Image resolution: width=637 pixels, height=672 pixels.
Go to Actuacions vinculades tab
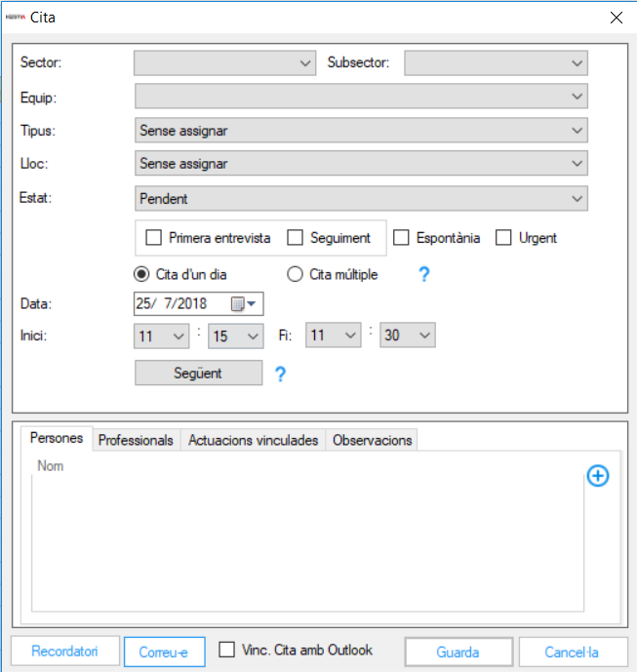(253, 441)
